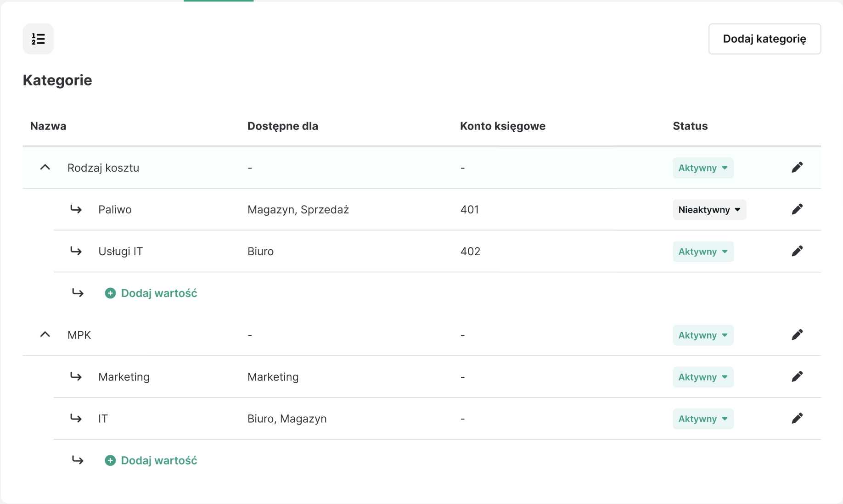
Task: Open status dropdown for IT row
Action: (x=703, y=419)
